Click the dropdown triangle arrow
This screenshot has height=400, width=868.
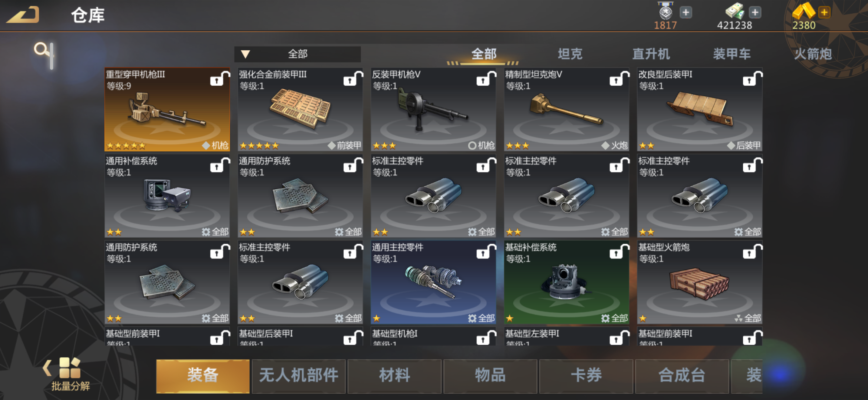point(245,54)
